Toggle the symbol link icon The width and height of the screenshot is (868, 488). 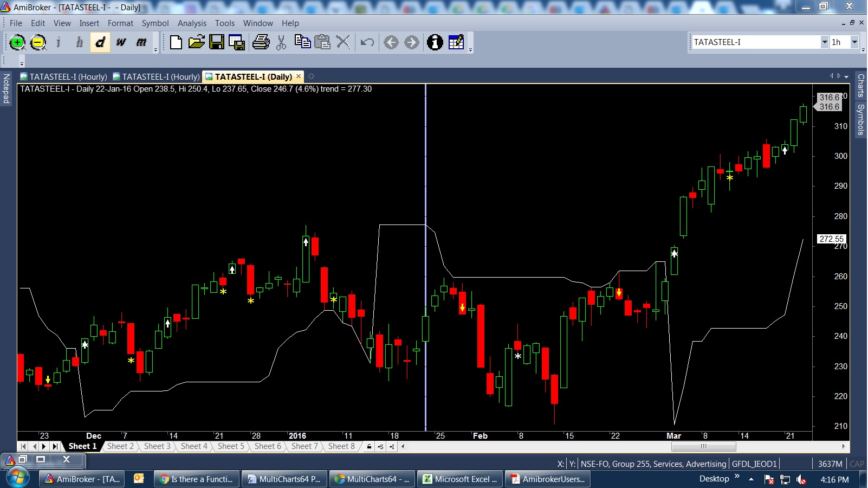coord(380,447)
